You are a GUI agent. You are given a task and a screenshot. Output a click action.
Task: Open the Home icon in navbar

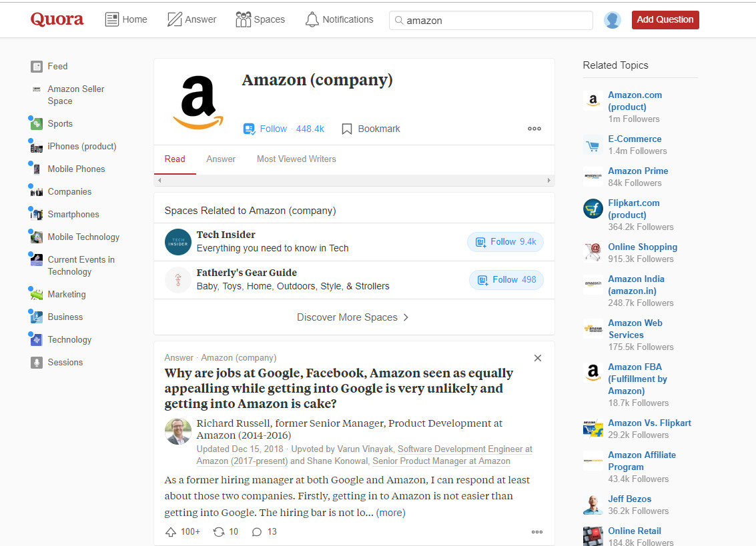(x=112, y=19)
